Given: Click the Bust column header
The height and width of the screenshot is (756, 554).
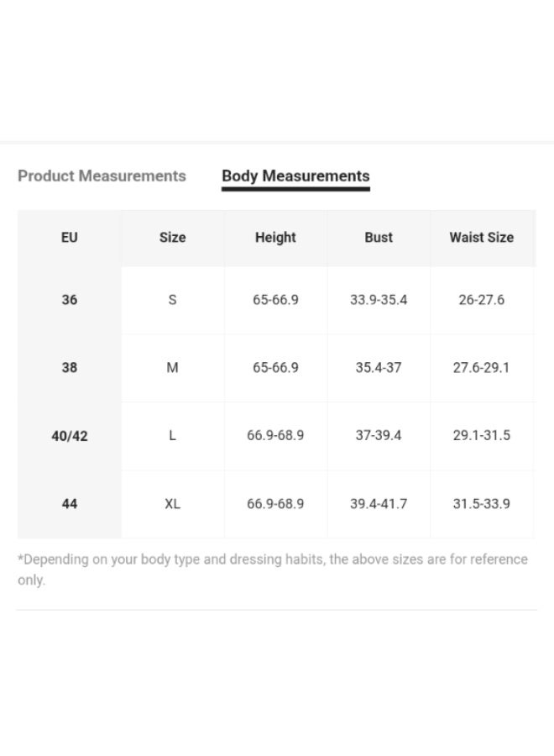Looking at the screenshot, I should (x=379, y=238).
